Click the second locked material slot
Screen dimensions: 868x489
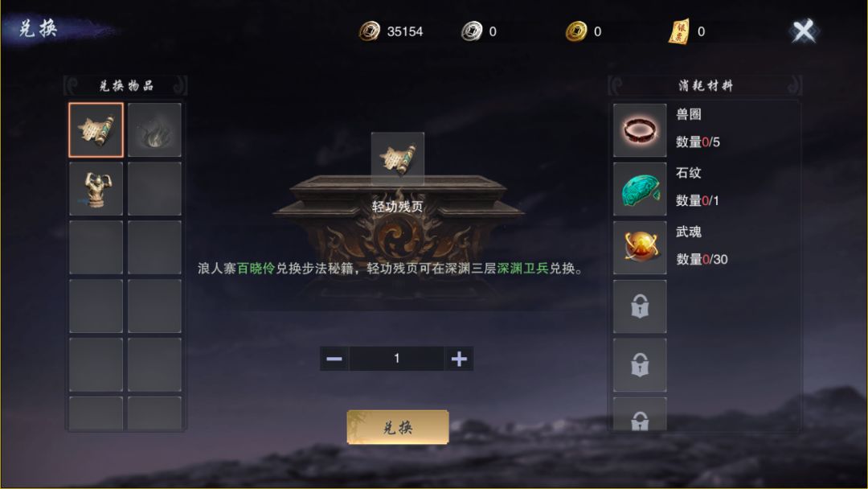640,365
